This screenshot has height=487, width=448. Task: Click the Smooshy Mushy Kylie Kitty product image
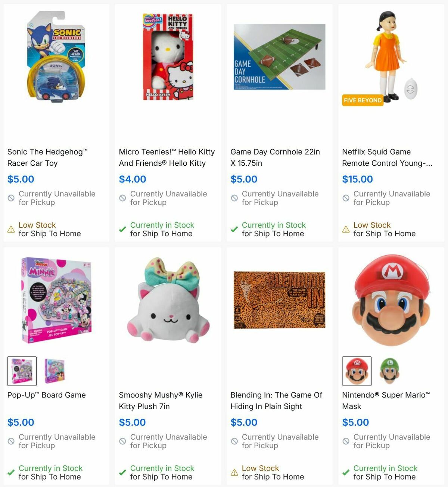pos(167,306)
